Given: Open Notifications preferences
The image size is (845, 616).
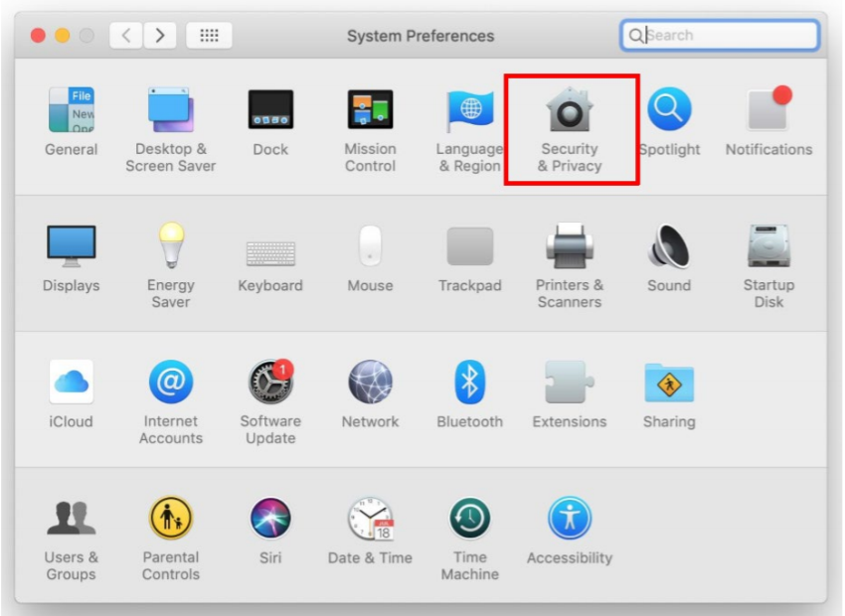Looking at the screenshot, I should click(768, 111).
